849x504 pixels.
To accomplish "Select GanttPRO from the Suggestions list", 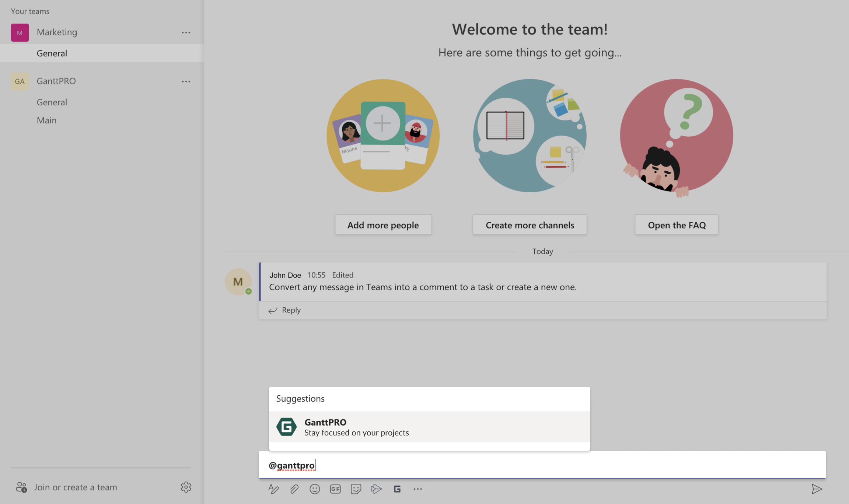I will pos(429,427).
